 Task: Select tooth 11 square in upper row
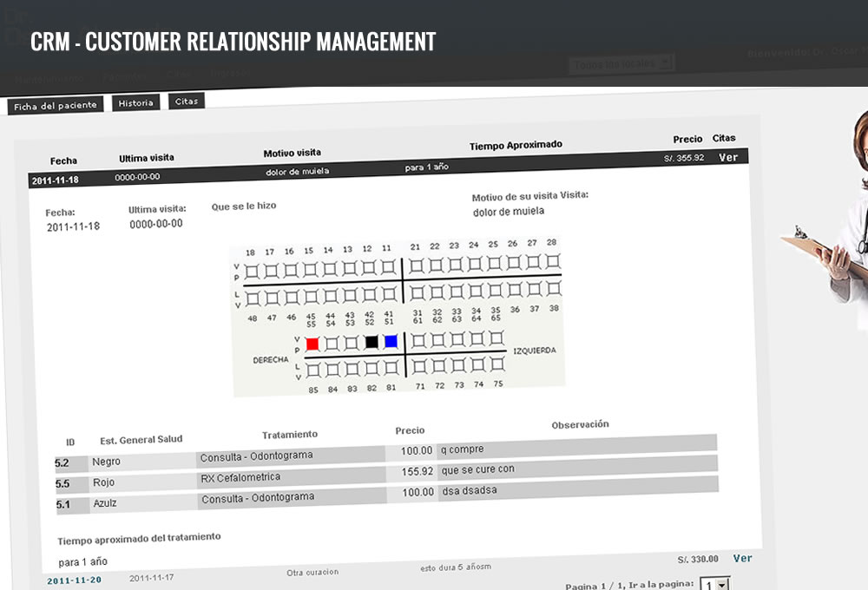click(x=388, y=267)
